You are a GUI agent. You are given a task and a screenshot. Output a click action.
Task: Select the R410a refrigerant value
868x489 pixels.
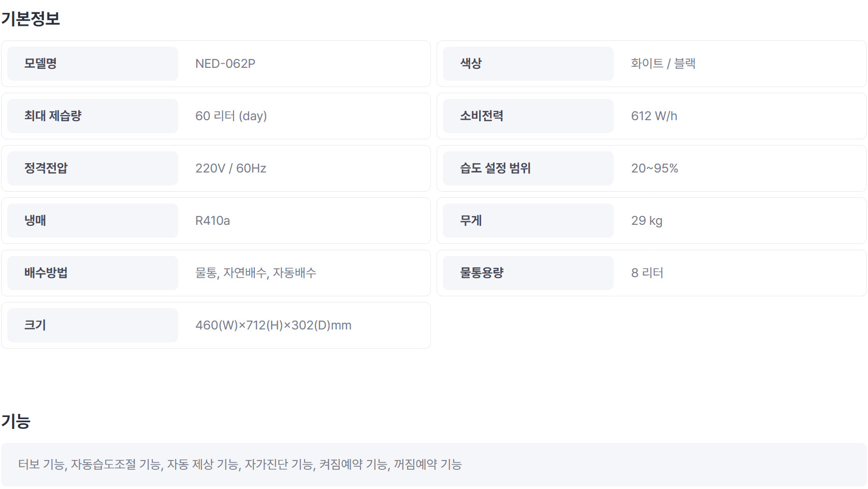(213, 221)
